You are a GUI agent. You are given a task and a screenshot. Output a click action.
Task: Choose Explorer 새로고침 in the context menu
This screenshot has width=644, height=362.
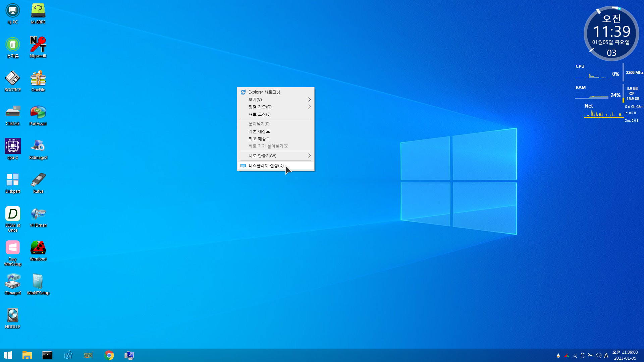[x=276, y=92]
